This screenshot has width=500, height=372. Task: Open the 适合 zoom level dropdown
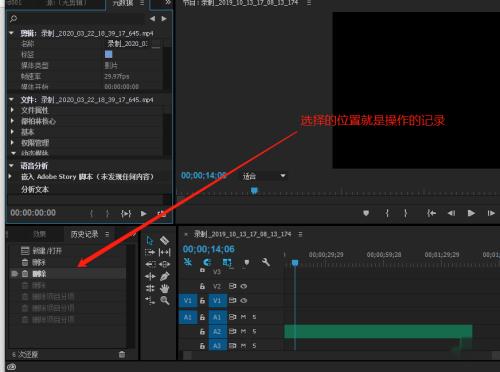(264, 176)
